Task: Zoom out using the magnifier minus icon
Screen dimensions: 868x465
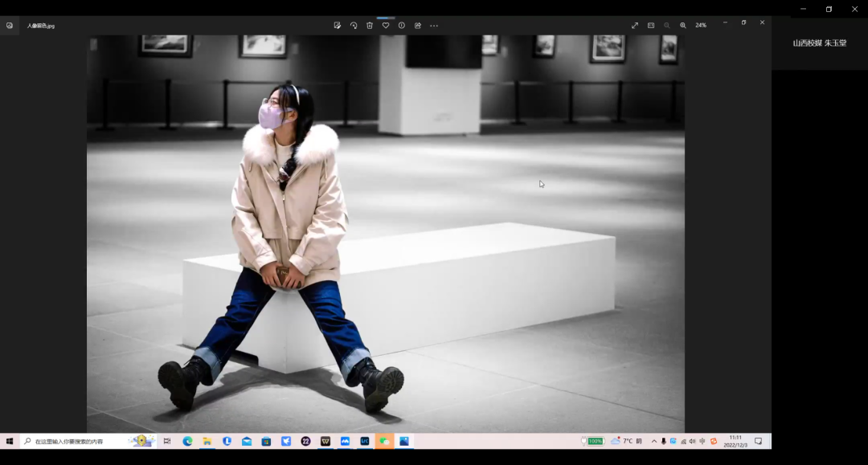Action: click(x=667, y=26)
